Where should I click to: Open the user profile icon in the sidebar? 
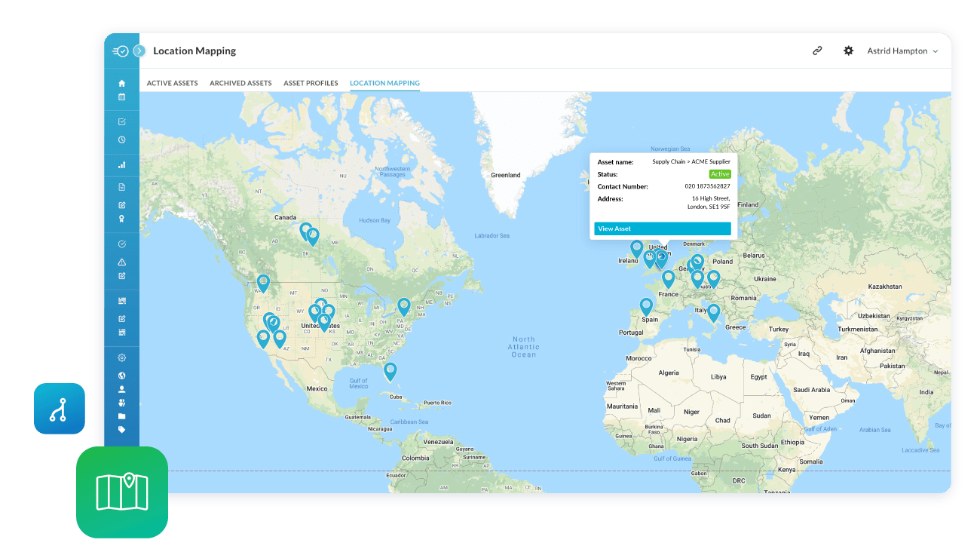(x=122, y=388)
